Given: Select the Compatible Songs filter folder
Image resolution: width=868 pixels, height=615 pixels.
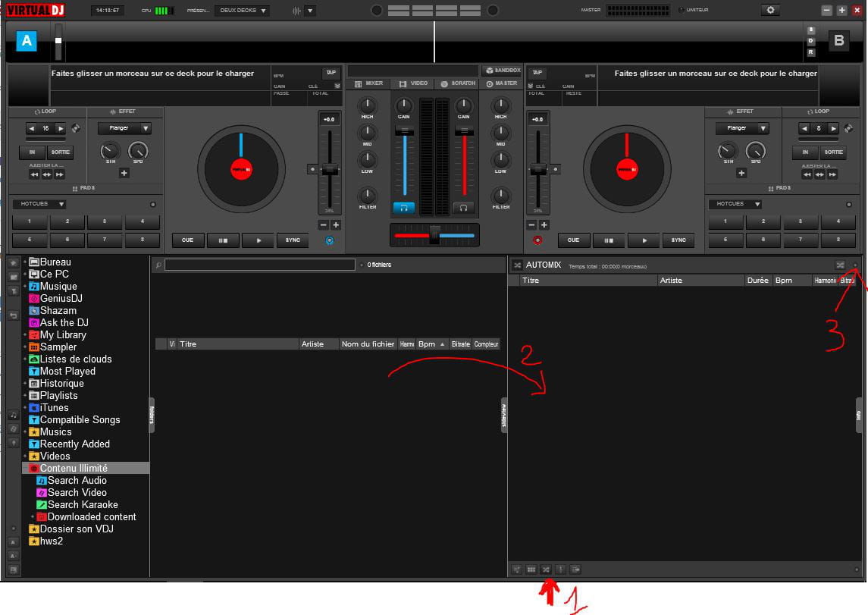Looking at the screenshot, I should (x=74, y=419).
